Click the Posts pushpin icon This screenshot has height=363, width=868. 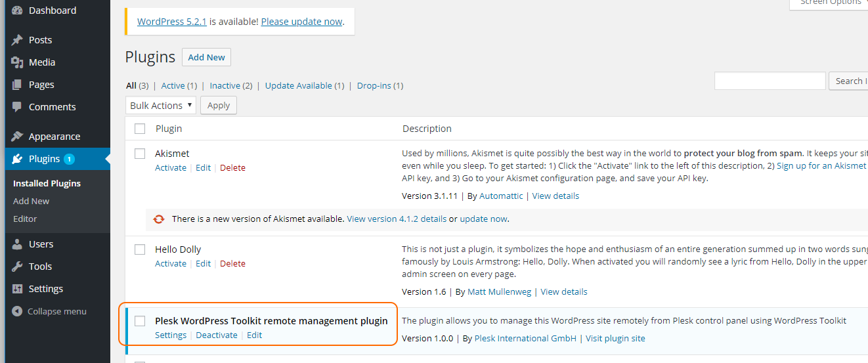[17, 40]
